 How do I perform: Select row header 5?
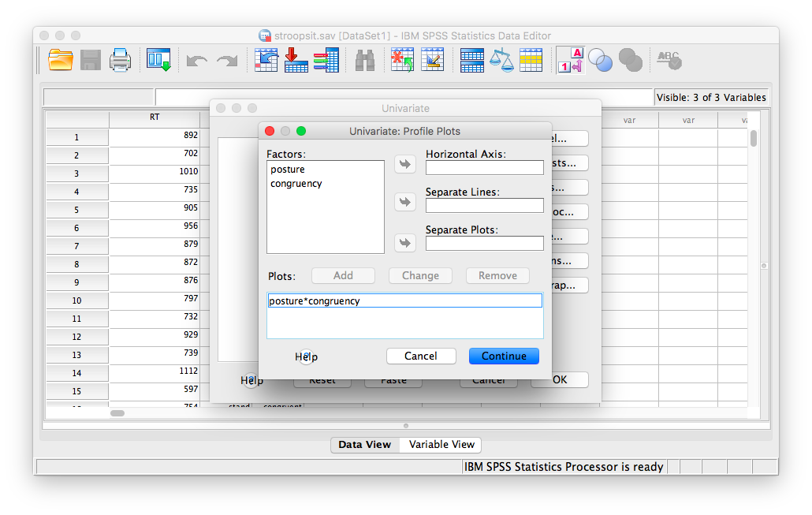click(x=76, y=210)
